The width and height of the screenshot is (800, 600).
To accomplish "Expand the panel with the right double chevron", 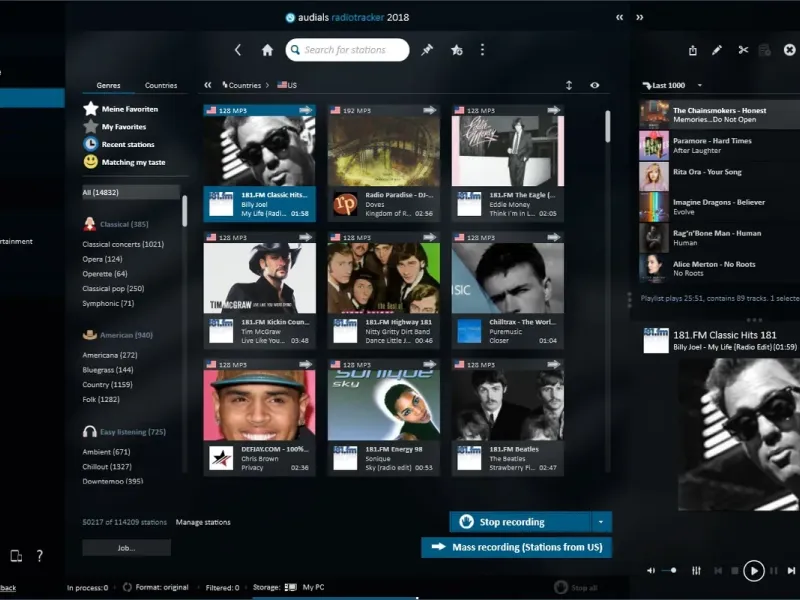I will click(x=639, y=17).
